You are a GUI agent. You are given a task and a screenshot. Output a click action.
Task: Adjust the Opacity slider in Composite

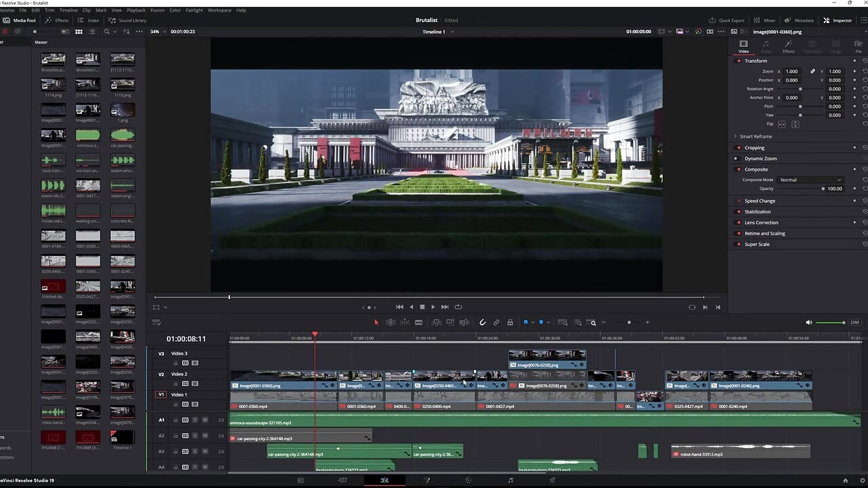(x=802, y=188)
